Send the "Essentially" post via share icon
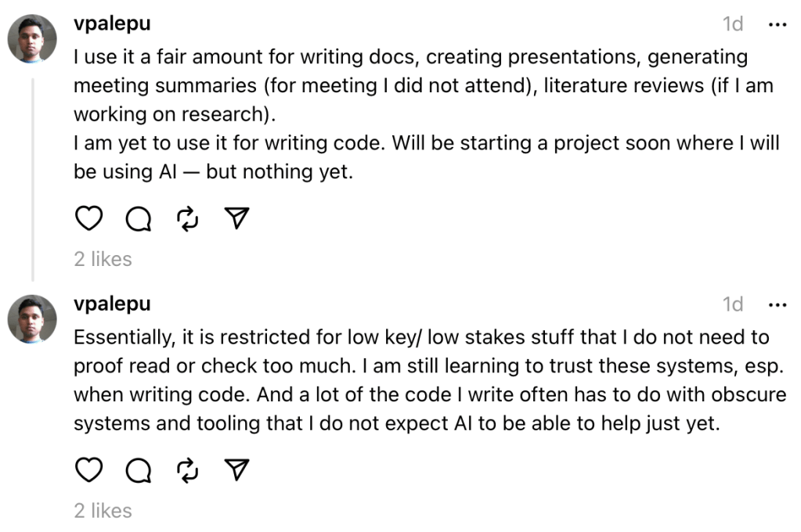This screenshot has width=801, height=532. coord(236,470)
